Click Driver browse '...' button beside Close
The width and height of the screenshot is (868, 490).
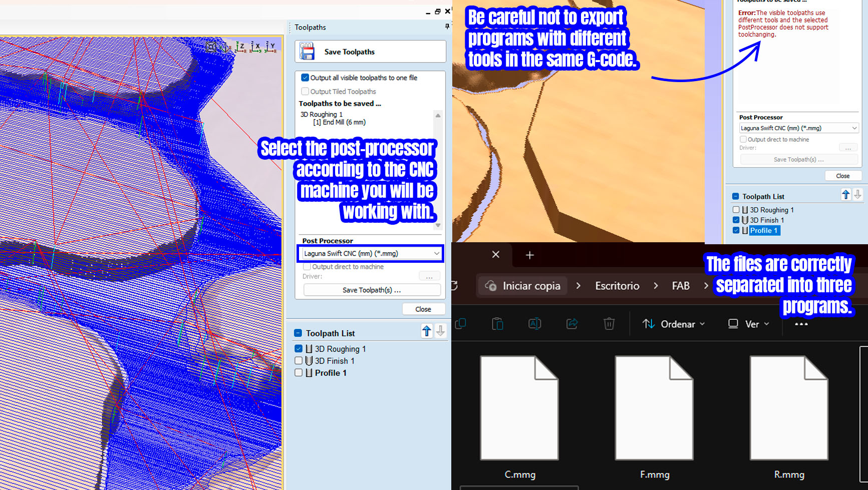pyautogui.click(x=429, y=277)
